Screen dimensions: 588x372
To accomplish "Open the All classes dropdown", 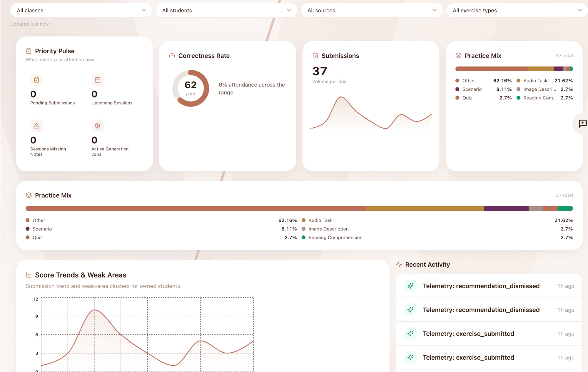I will (x=81, y=10).
